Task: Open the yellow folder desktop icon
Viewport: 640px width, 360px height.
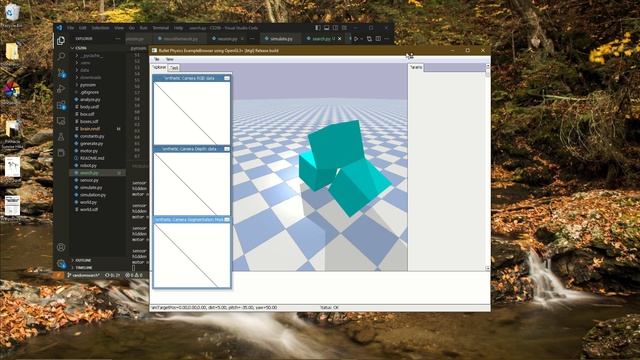Action: 12,52
